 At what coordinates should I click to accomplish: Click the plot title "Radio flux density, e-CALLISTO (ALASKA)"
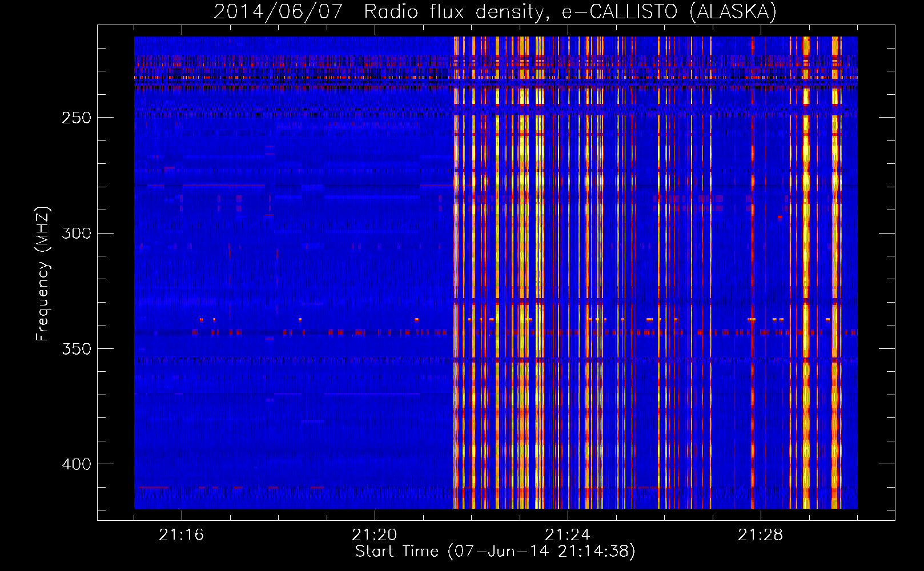click(570, 11)
